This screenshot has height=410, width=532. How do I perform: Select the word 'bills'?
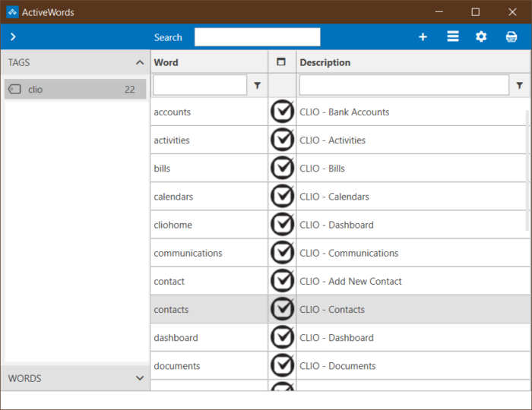tap(162, 169)
